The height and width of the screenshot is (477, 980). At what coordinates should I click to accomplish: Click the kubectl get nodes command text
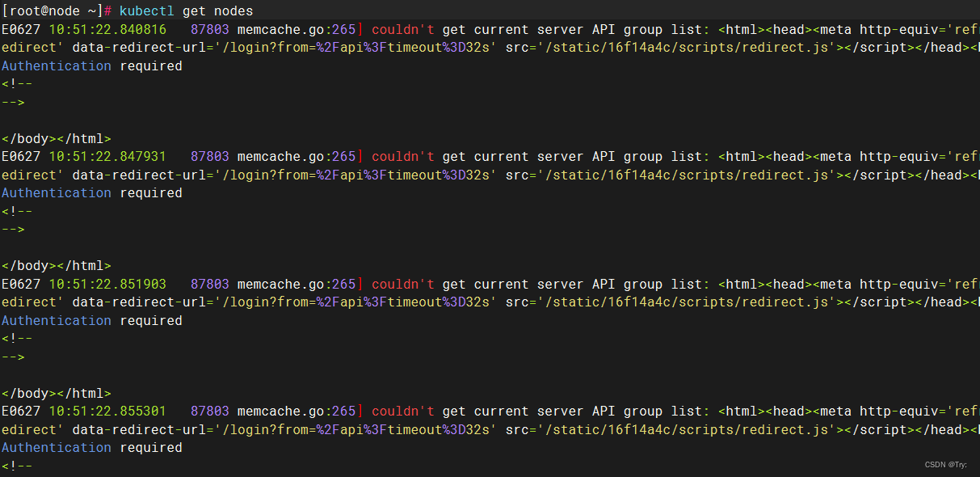click(x=186, y=11)
